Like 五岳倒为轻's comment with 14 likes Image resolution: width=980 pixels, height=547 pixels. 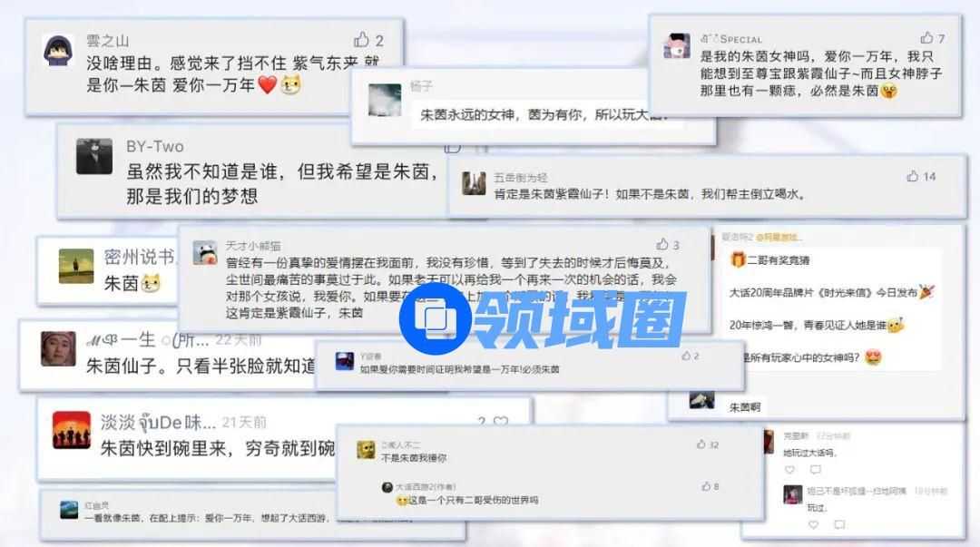(x=913, y=176)
